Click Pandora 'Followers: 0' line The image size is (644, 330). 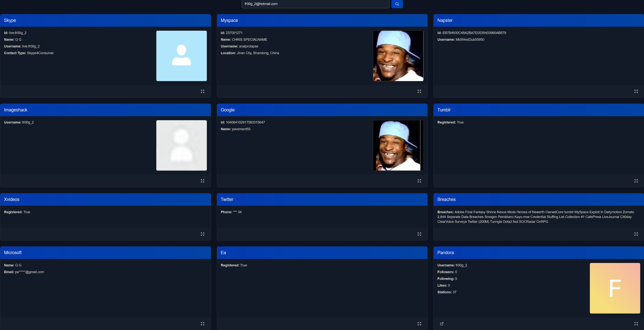click(x=447, y=272)
